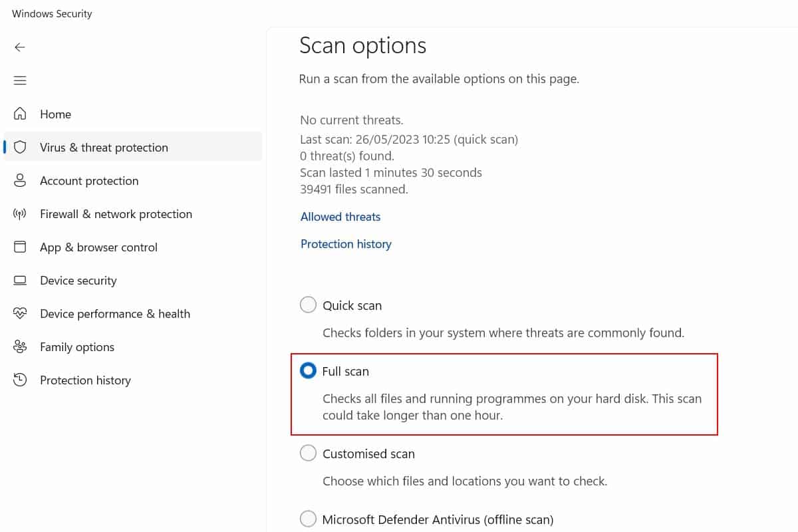
Task: Open Device performance & health section label
Action: tap(115, 314)
